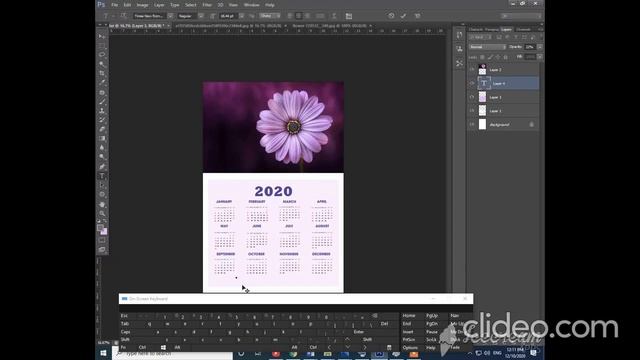
Task: Open the Opacity slider dropdown arrow
Action: [540, 47]
